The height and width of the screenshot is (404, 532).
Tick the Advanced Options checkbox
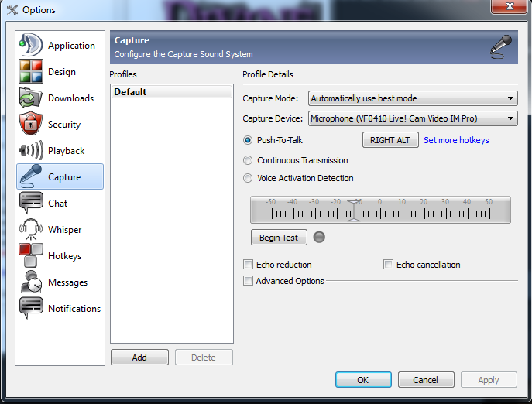click(249, 280)
